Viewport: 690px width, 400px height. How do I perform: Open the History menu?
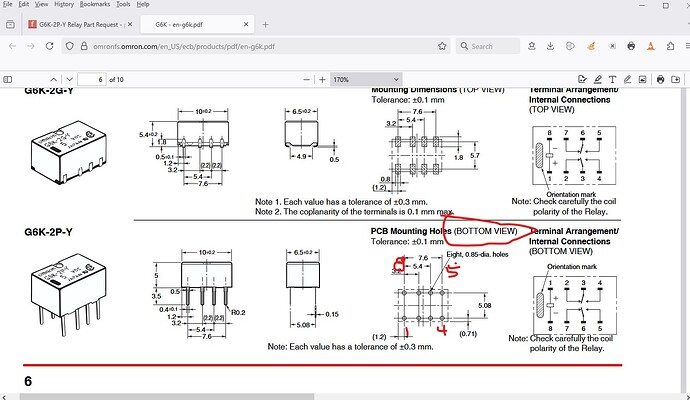[64, 4]
